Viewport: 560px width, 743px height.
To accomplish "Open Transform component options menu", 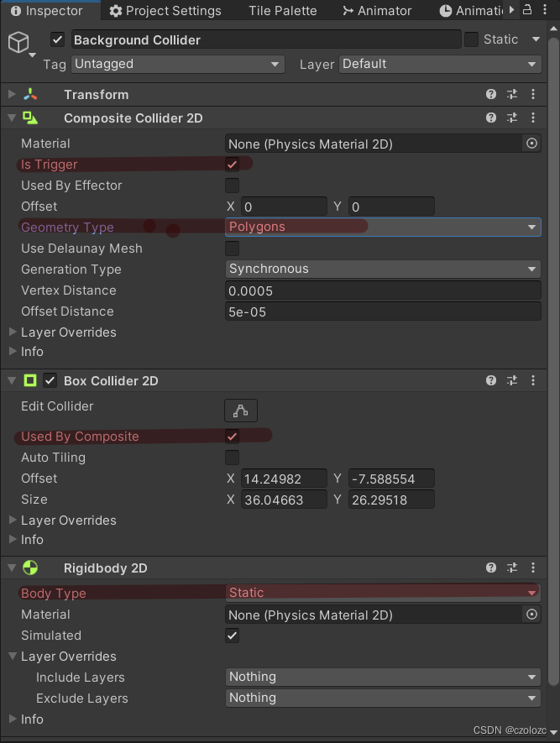I will tap(533, 94).
